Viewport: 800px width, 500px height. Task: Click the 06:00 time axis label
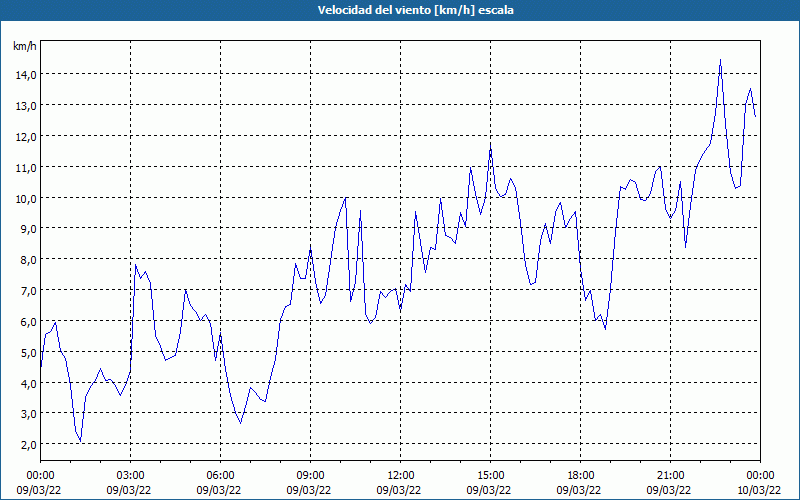point(220,476)
